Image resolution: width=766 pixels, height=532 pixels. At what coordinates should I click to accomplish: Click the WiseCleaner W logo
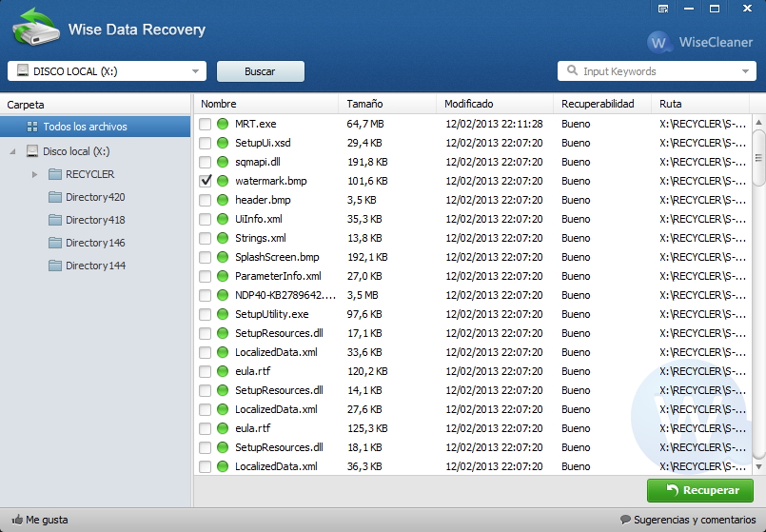click(x=658, y=43)
